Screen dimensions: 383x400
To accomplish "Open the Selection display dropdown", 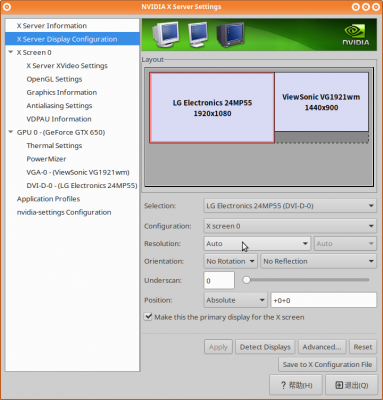I will (x=290, y=206).
